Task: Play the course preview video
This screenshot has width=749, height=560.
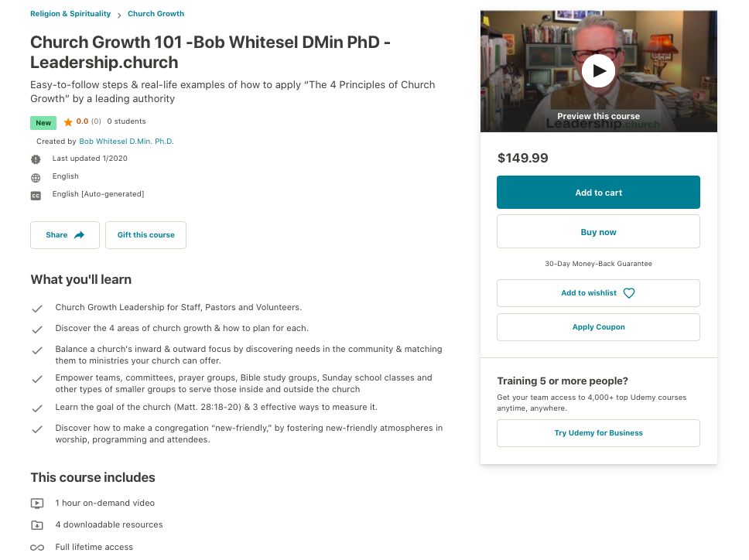Action: coord(598,71)
